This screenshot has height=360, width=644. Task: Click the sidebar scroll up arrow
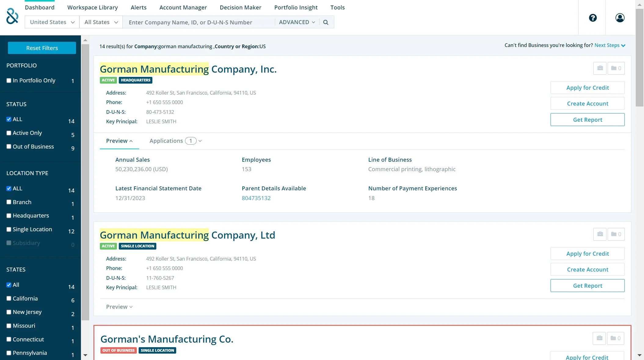click(x=85, y=40)
